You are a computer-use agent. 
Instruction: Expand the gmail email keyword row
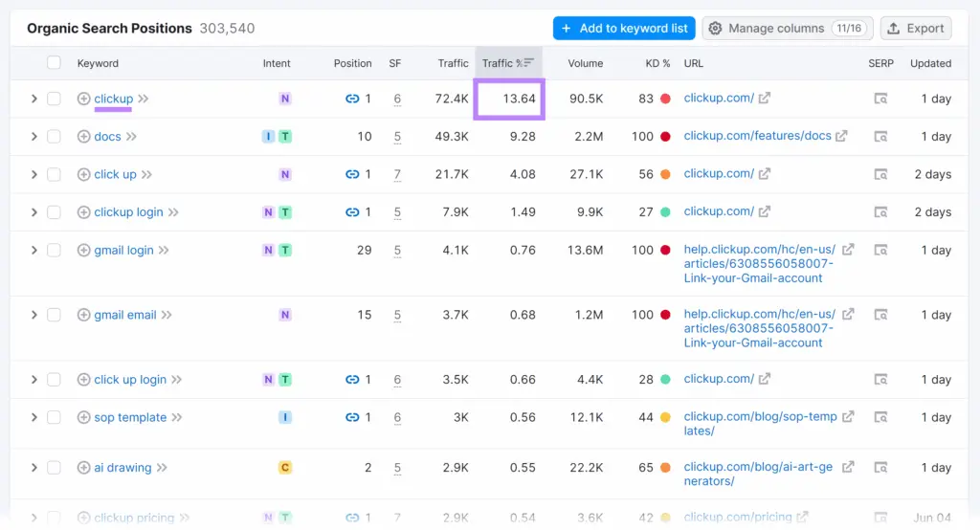point(33,315)
